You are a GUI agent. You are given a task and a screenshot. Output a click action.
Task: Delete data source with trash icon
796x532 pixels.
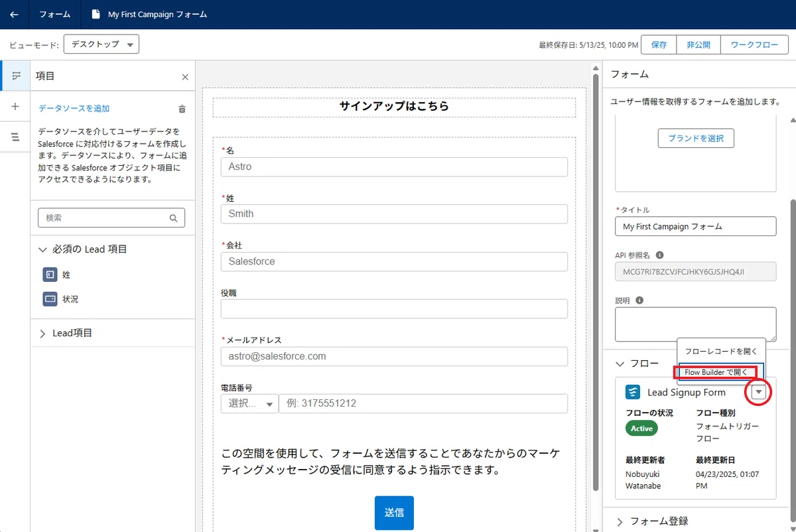182,109
